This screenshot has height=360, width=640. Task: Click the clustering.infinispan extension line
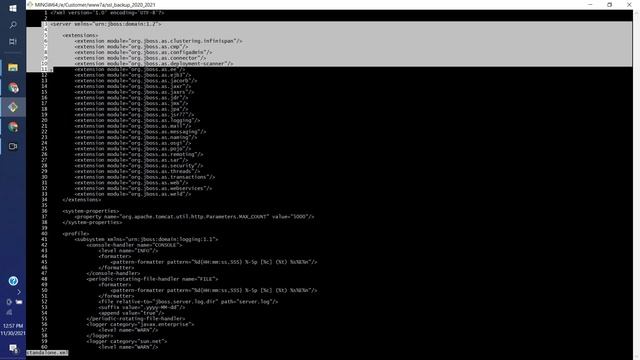coord(158,41)
